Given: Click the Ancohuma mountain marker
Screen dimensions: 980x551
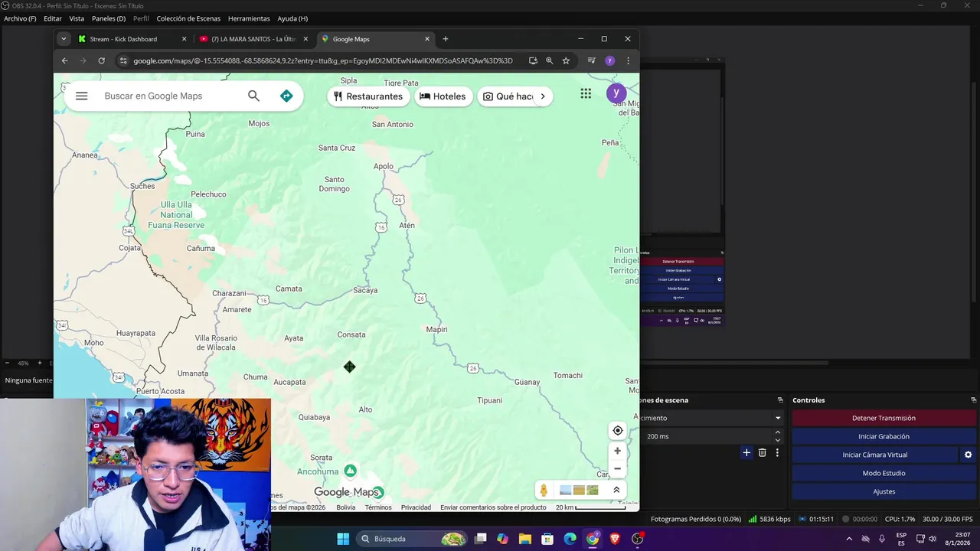Looking at the screenshot, I should pos(350,470).
